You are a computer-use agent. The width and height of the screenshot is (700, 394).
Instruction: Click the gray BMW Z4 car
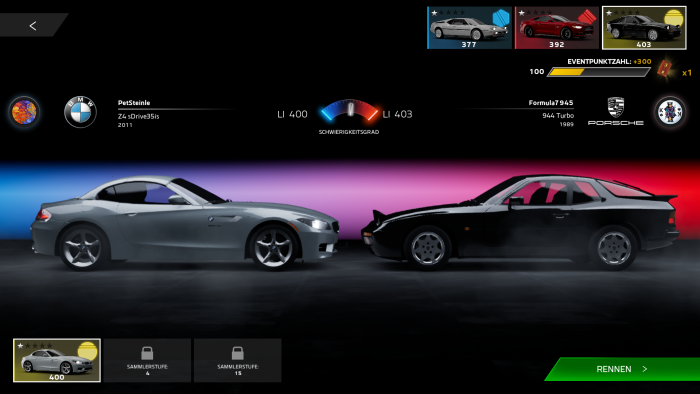(x=185, y=223)
